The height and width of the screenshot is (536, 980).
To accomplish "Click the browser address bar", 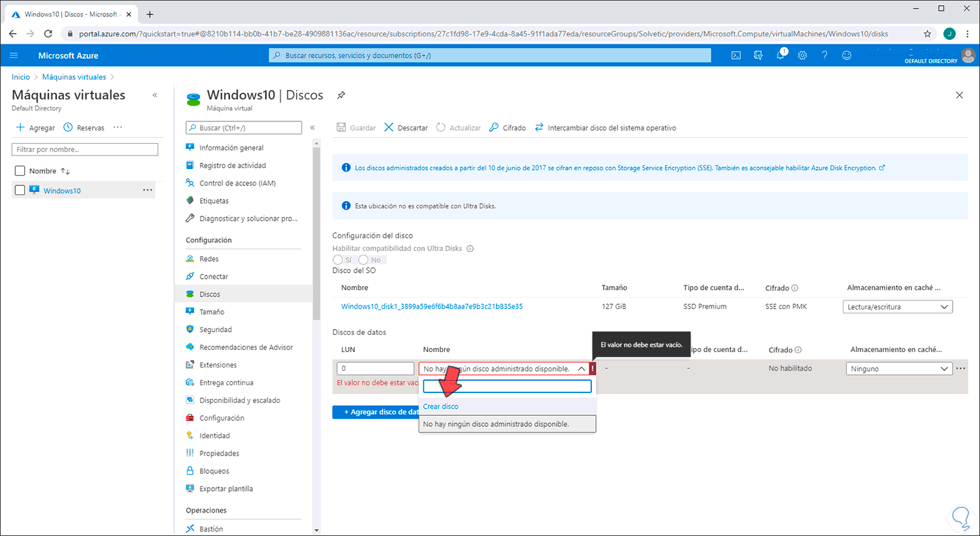I will coord(483,34).
